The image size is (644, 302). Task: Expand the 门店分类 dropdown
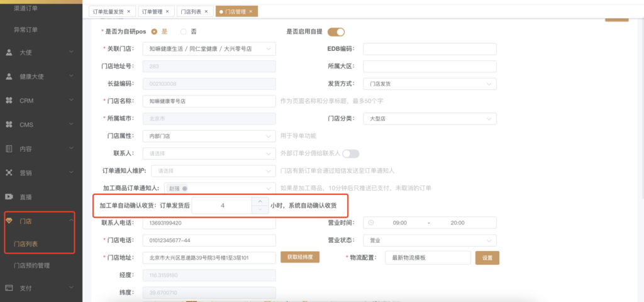click(x=430, y=118)
